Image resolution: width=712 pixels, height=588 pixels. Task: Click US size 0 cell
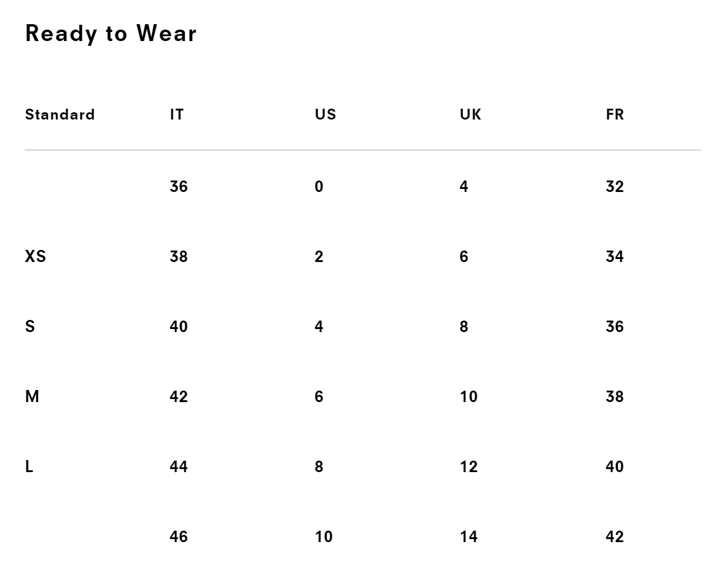(319, 187)
